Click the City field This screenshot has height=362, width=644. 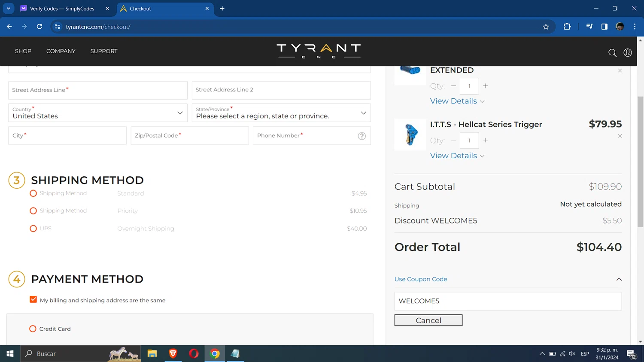(67, 136)
